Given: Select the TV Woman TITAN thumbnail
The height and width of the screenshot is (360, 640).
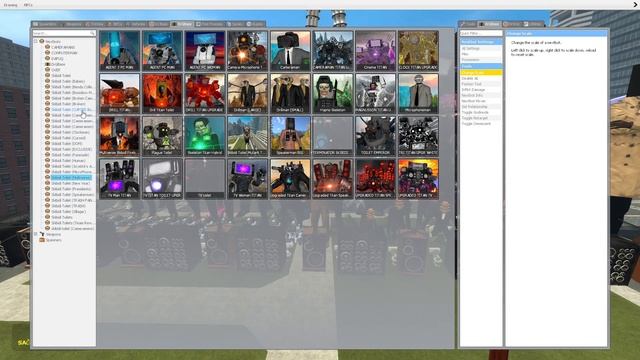Looking at the screenshot, I should point(247,179).
